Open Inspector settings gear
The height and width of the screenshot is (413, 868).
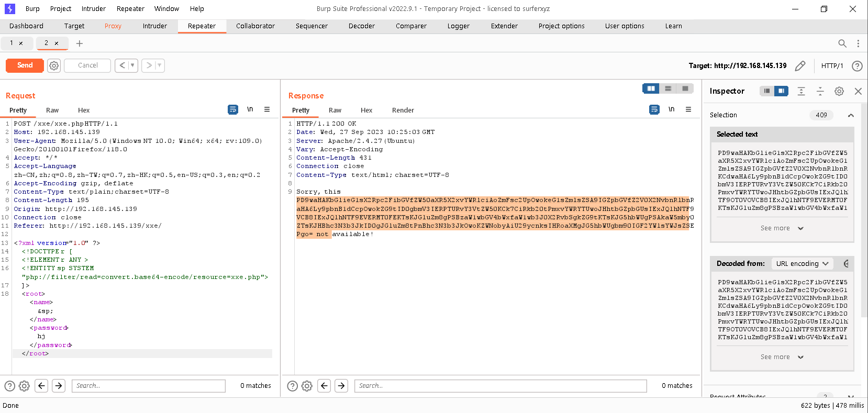pyautogui.click(x=839, y=91)
